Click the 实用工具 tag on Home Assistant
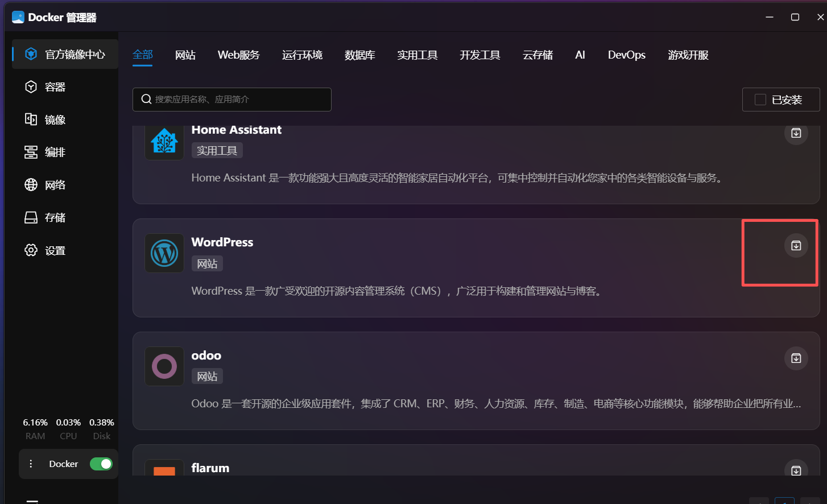The height and width of the screenshot is (504, 827). tap(217, 151)
